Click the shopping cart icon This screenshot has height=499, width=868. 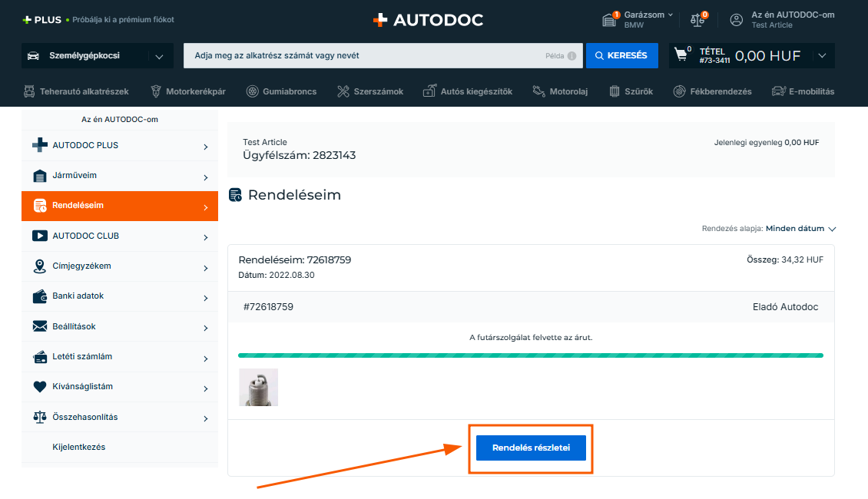coord(681,55)
